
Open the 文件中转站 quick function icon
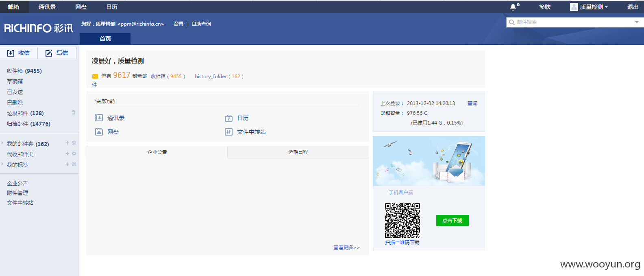click(228, 132)
